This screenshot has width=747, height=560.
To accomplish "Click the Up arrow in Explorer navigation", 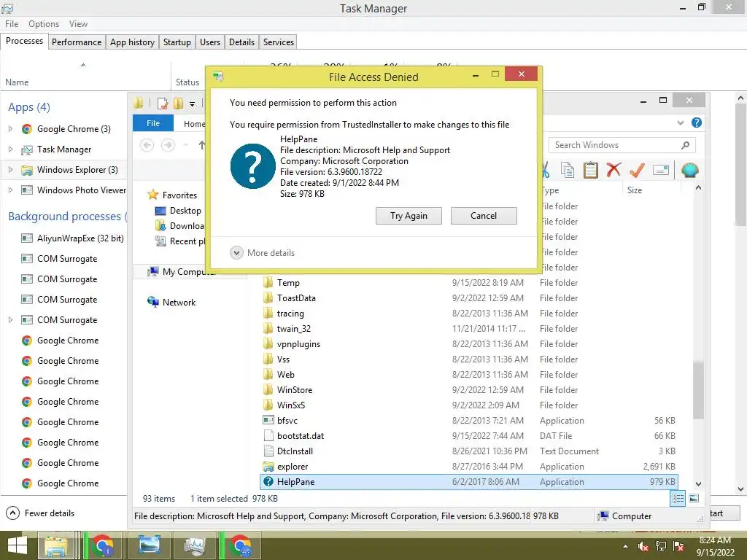I will 201,145.
